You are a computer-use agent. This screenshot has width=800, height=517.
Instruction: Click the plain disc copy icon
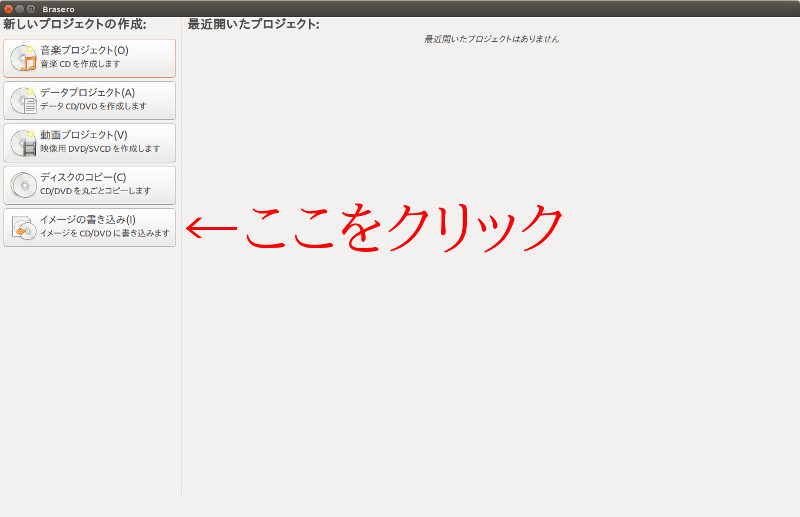pyautogui.click(x=23, y=185)
